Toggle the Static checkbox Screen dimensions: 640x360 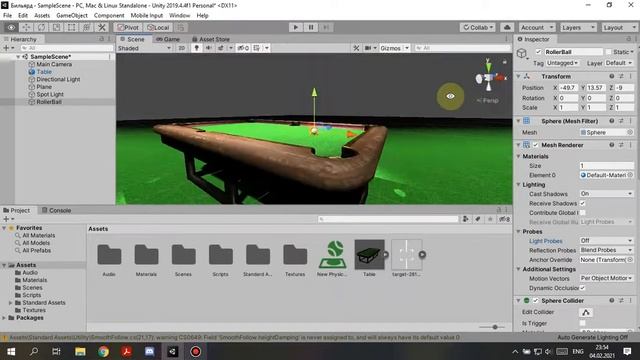pyautogui.click(x=609, y=52)
